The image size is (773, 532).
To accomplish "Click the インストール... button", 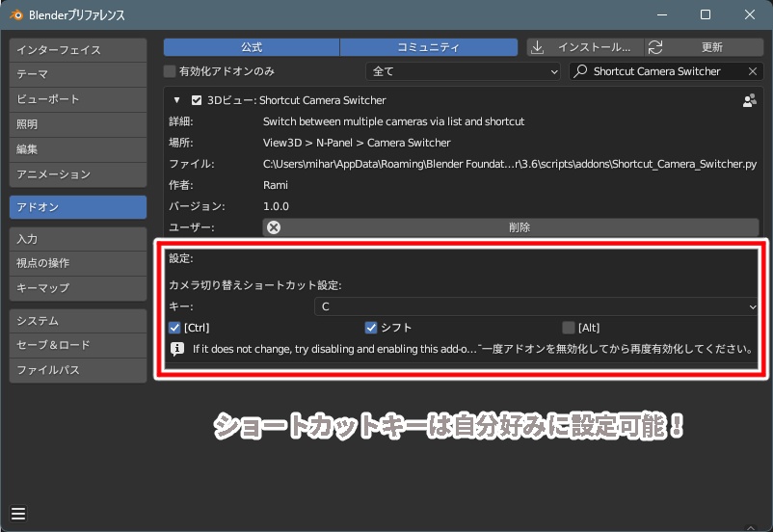I will click(x=585, y=47).
